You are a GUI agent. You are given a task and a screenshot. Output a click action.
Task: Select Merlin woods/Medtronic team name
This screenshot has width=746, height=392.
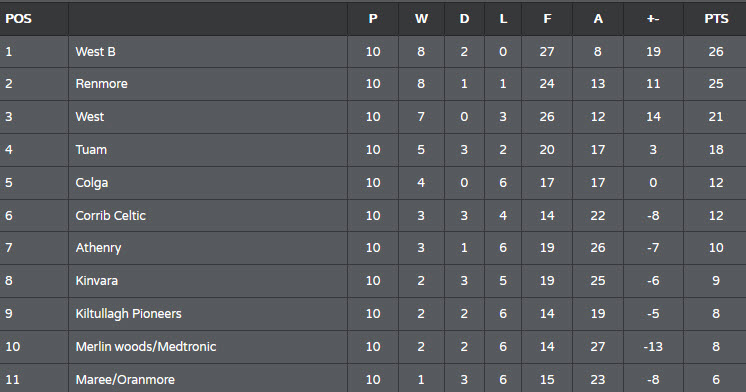tap(146, 346)
